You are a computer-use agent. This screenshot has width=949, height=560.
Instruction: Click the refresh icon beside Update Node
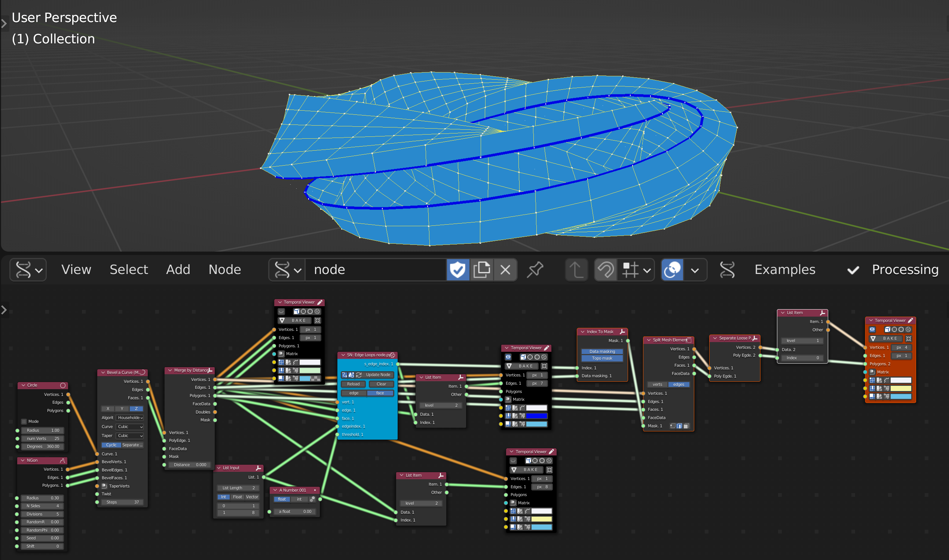pos(359,375)
